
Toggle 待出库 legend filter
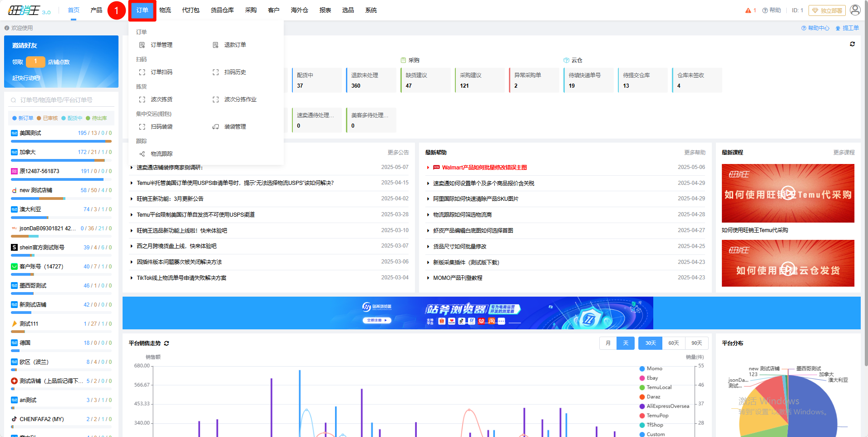coord(96,118)
